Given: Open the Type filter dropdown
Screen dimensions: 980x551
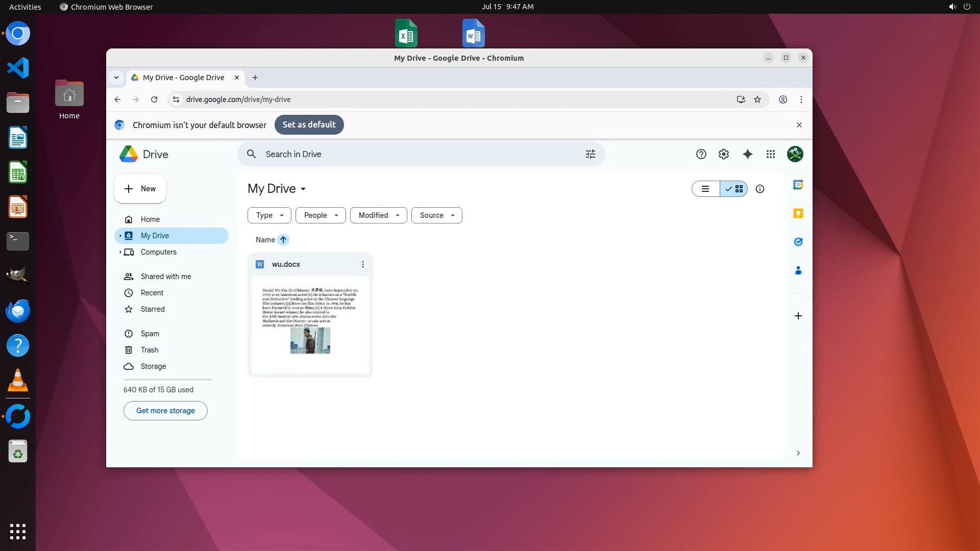Looking at the screenshot, I should (269, 215).
